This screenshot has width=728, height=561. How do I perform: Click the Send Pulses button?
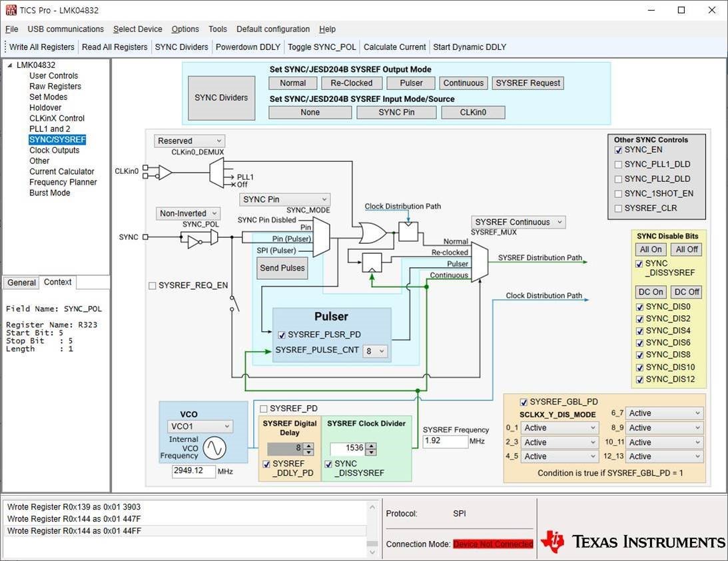(x=282, y=268)
